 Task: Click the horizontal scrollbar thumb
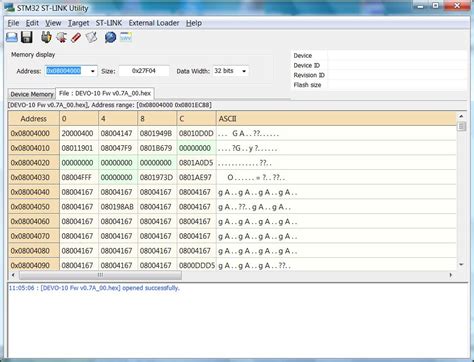point(100,275)
